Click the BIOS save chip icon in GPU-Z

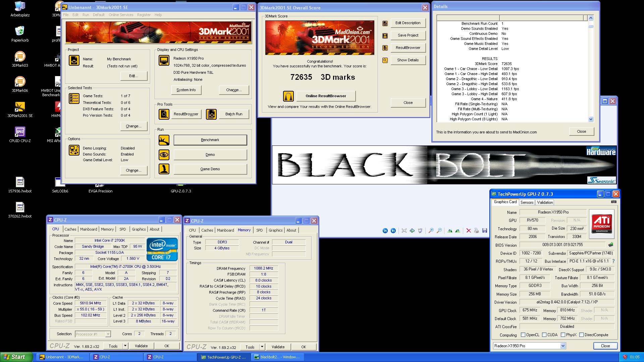click(x=611, y=245)
